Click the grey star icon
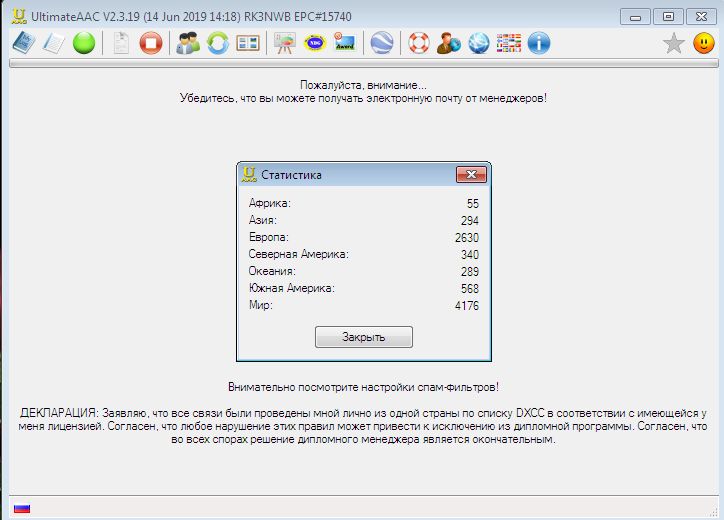This screenshot has width=724, height=520. click(674, 43)
